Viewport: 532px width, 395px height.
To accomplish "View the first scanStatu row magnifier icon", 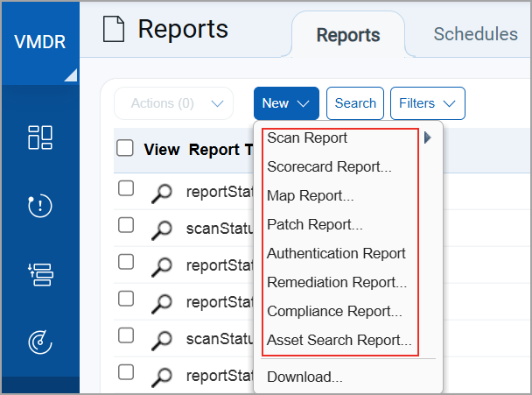I will coord(162,230).
